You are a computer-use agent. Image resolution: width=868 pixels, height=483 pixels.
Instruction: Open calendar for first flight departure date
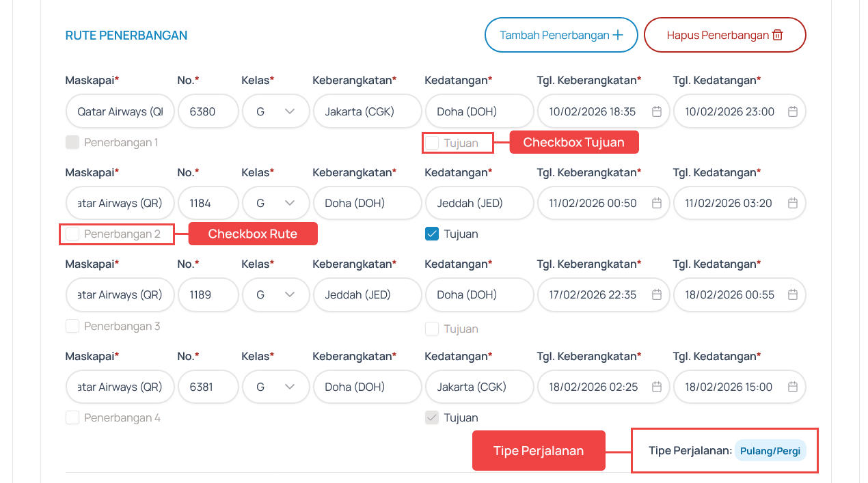click(657, 111)
